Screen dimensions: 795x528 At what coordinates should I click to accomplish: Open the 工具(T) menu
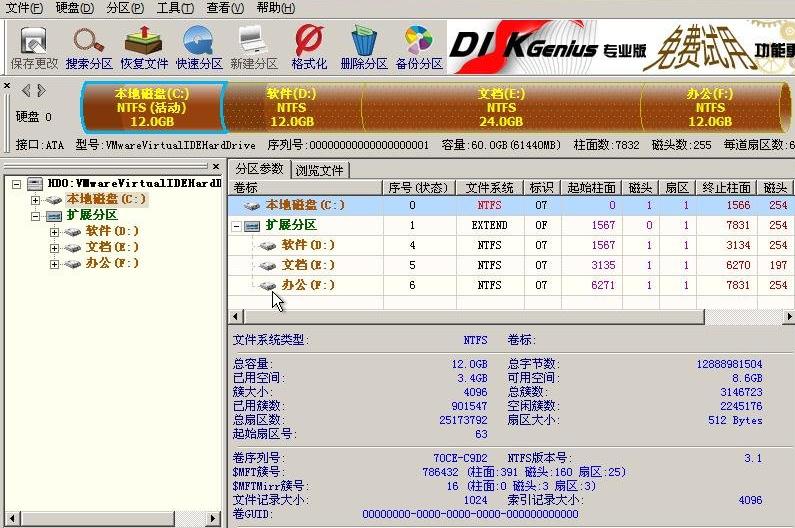[175, 8]
